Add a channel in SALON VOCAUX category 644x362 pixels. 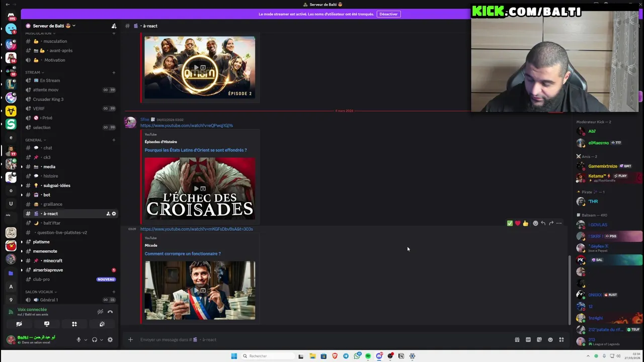click(x=114, y=292)
